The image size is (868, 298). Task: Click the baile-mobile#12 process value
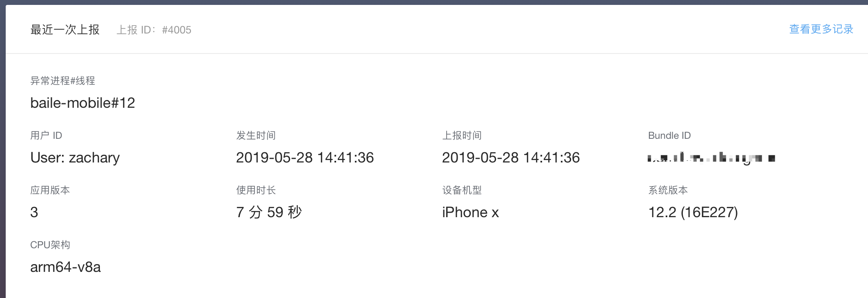pos(82,103)
